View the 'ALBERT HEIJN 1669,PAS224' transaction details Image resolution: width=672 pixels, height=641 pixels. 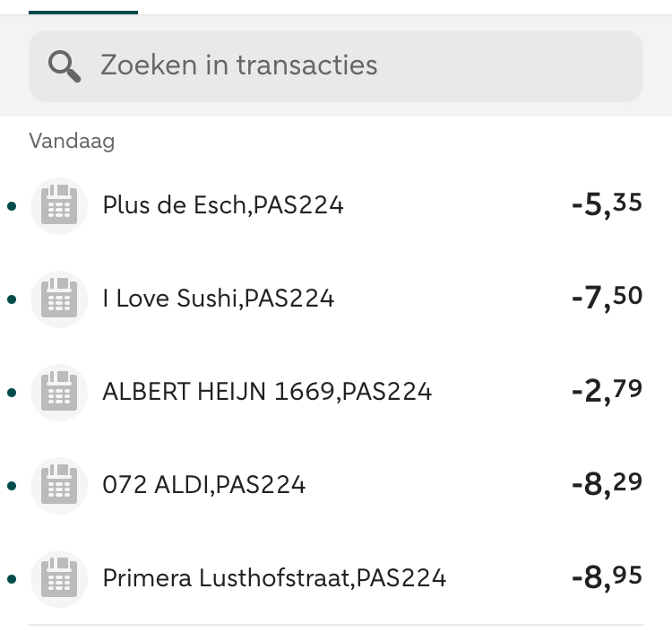pos(267,392)
